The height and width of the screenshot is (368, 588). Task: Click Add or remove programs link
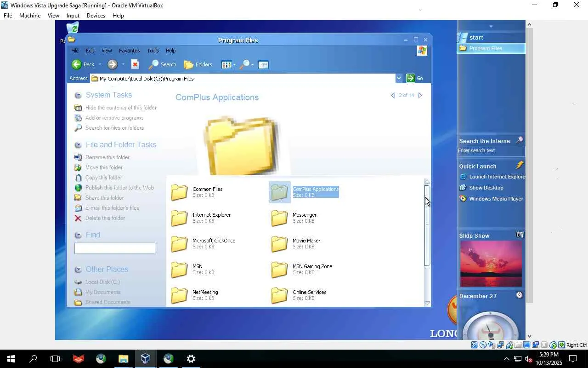click(x=114, y=118)
